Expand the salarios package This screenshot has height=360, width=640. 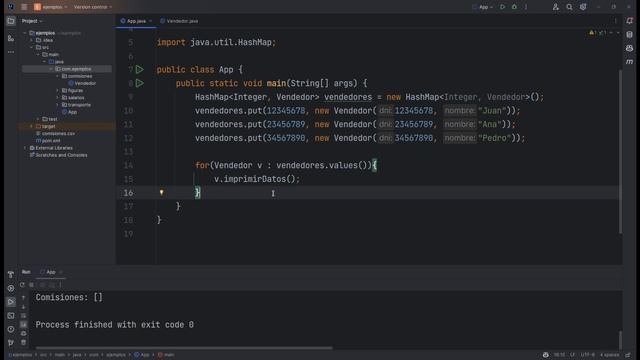tap(58, 98)
